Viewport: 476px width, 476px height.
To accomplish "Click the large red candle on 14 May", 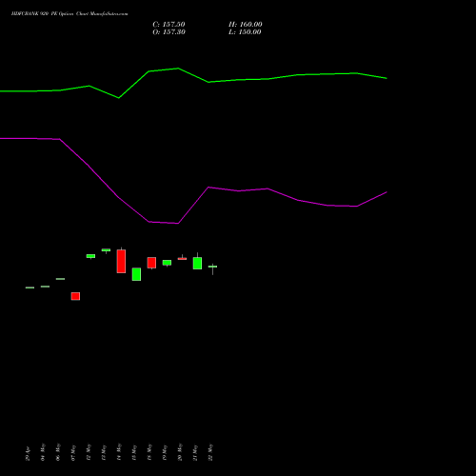I will [121, 261].
